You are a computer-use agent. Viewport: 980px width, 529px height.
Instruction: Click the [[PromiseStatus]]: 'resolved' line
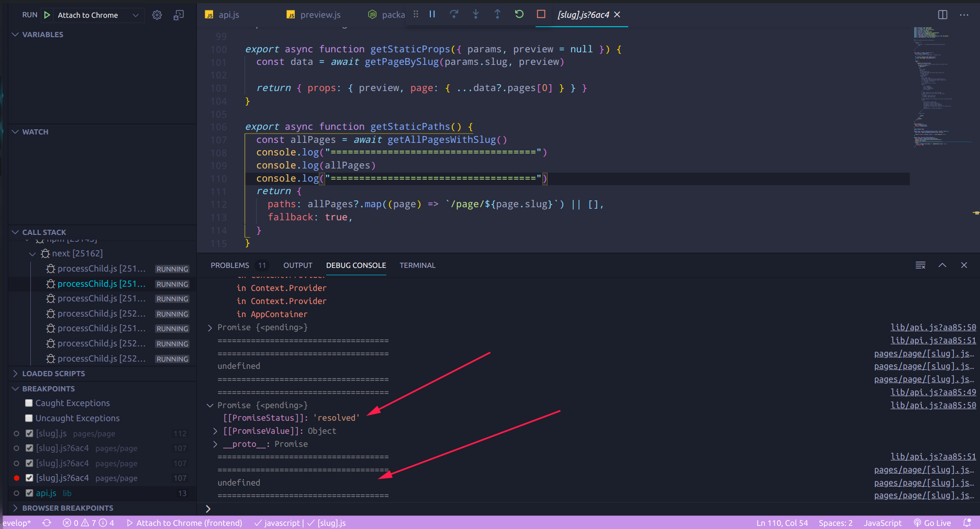coord(292,418)
